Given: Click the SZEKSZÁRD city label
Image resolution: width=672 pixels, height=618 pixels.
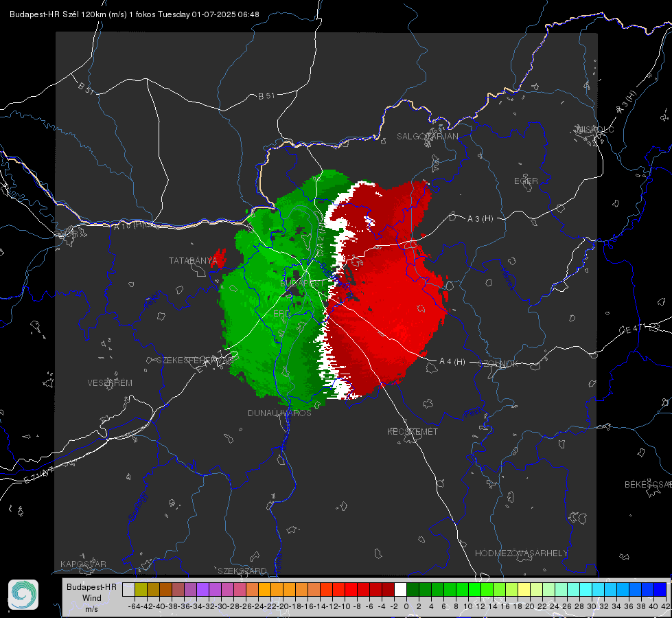Looking at the screenshot, I should point(242,571).
